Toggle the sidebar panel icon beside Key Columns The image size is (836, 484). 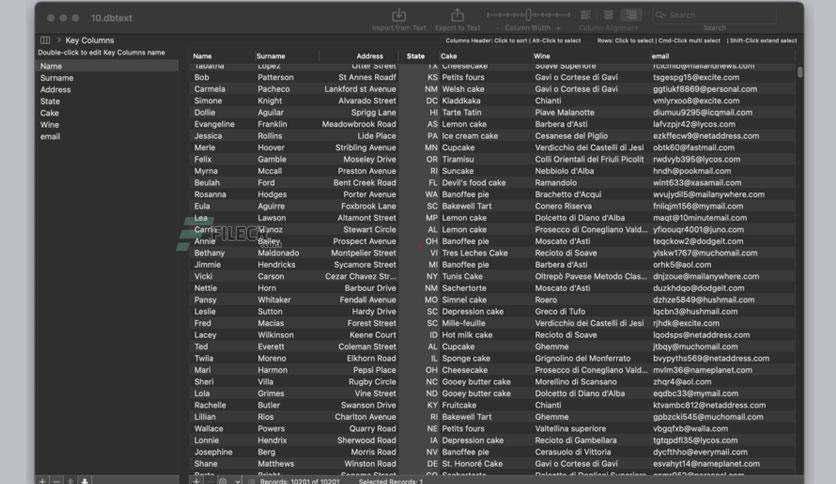(x=45, y=40)
